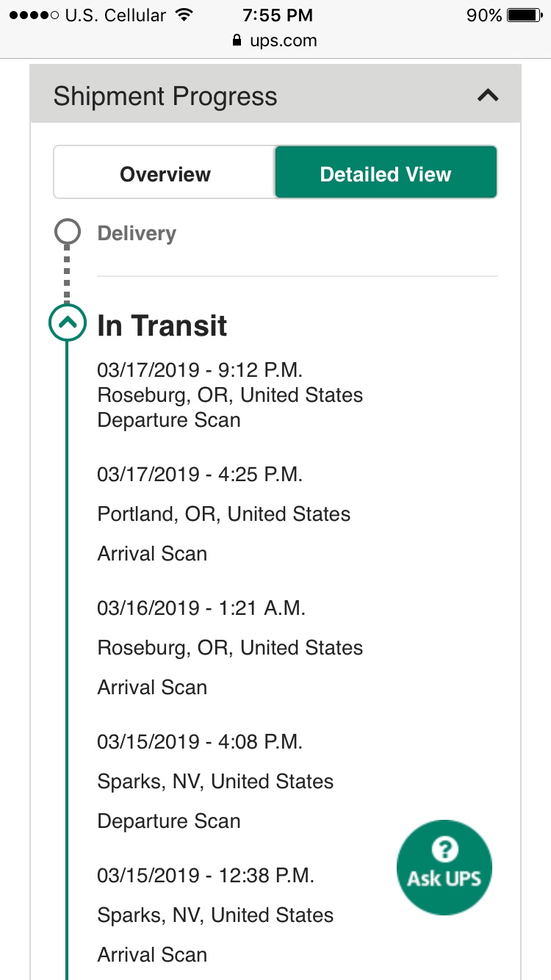Select the Detailed View tab
This screenshot has width=551, height=980.
386,174
